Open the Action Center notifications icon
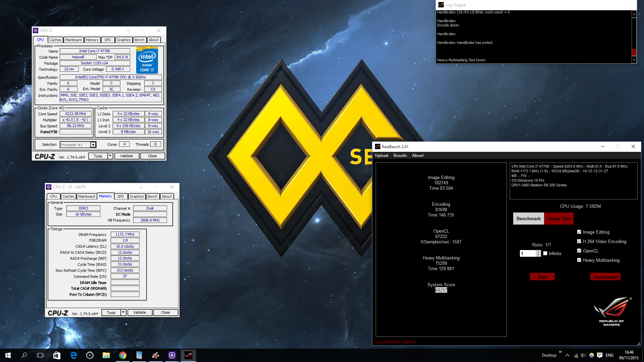 (x=600, y=356)
